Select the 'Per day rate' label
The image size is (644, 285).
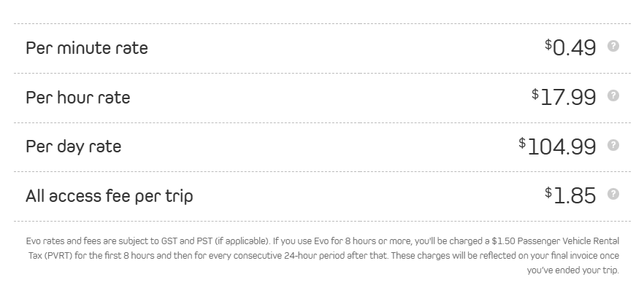pyautogui.click(x=74, y=147)
